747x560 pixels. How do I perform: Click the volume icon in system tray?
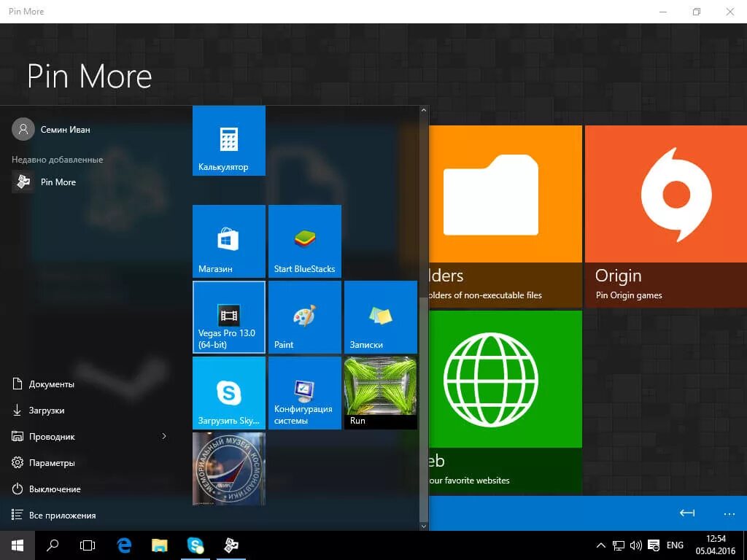point(637,545)
